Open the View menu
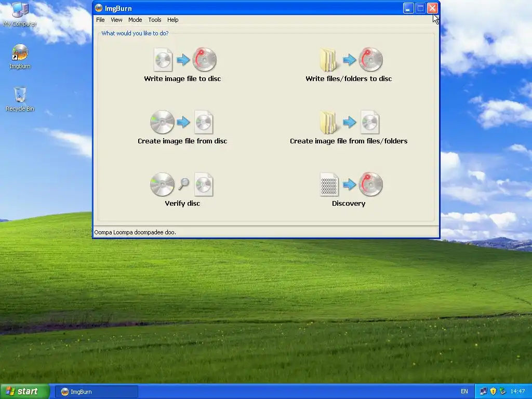 [x=116, y=20]
